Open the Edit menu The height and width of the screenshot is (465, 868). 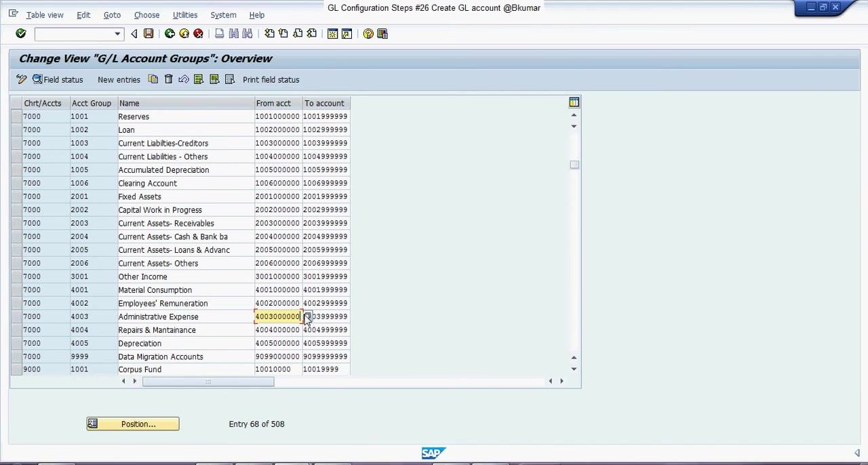(83, 15)
